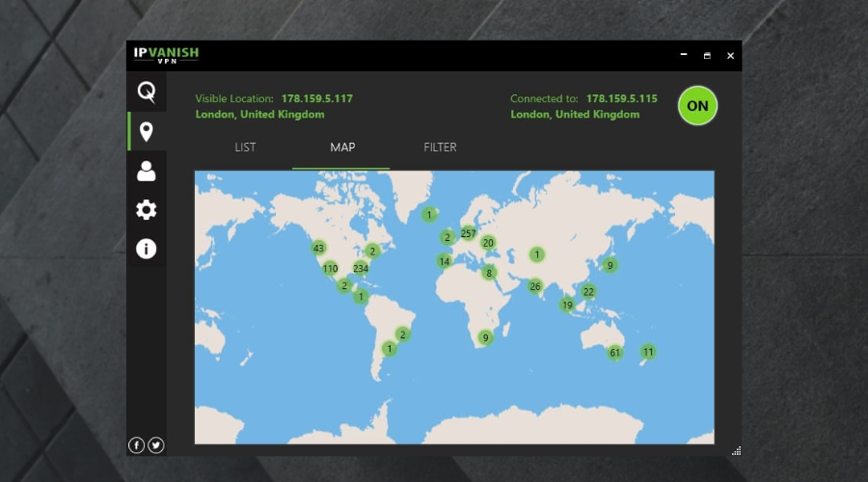Switch to the LIST tab
The width and height of the screenshot is (868, 482).
(245, 147)
